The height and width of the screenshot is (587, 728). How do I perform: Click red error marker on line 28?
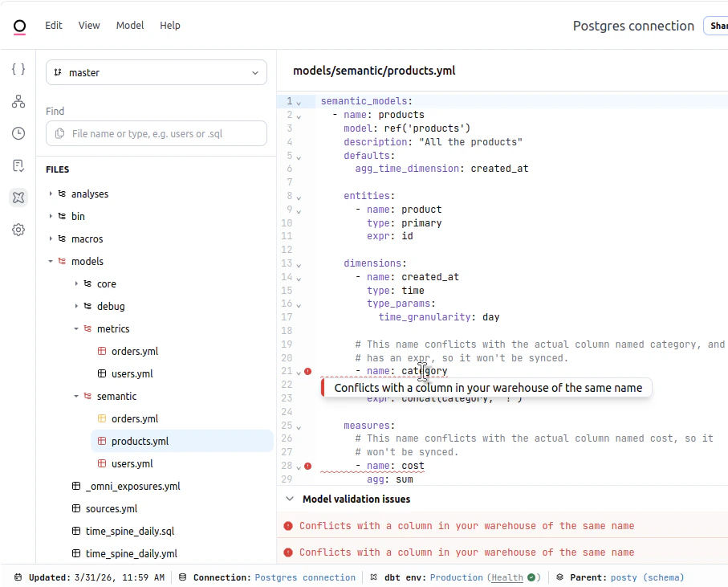point(308,466)
